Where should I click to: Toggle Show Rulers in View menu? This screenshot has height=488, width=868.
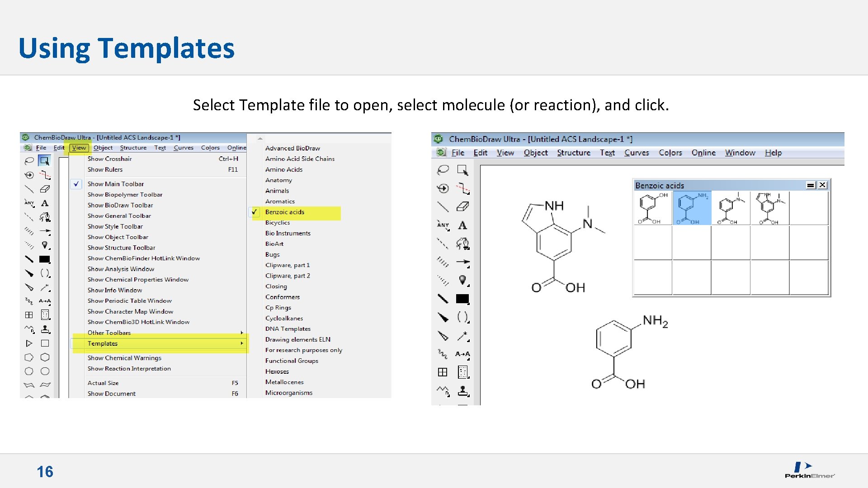[x=158, y=169]
